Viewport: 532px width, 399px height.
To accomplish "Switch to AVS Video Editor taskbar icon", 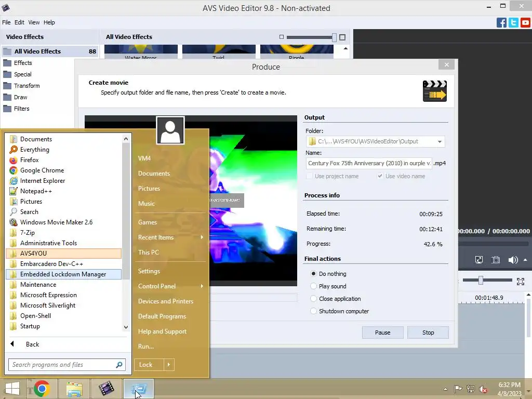I will (106, 389).
